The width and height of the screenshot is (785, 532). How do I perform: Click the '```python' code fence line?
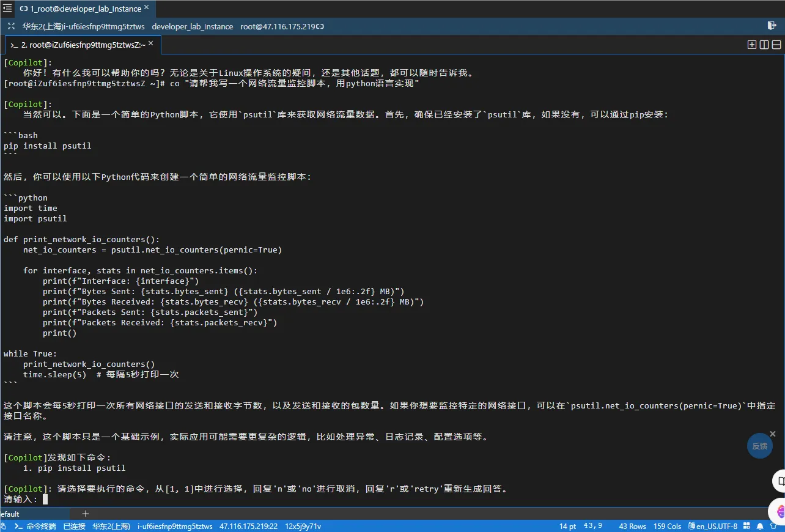click(x=26, y=198)
